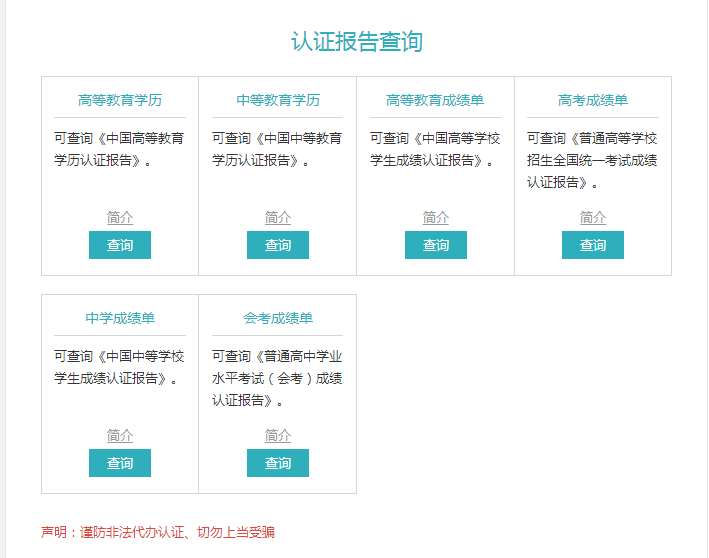The image size is (709, 558).
Task: Select the 会考成绩单 card title
Action: coord(278,318)
